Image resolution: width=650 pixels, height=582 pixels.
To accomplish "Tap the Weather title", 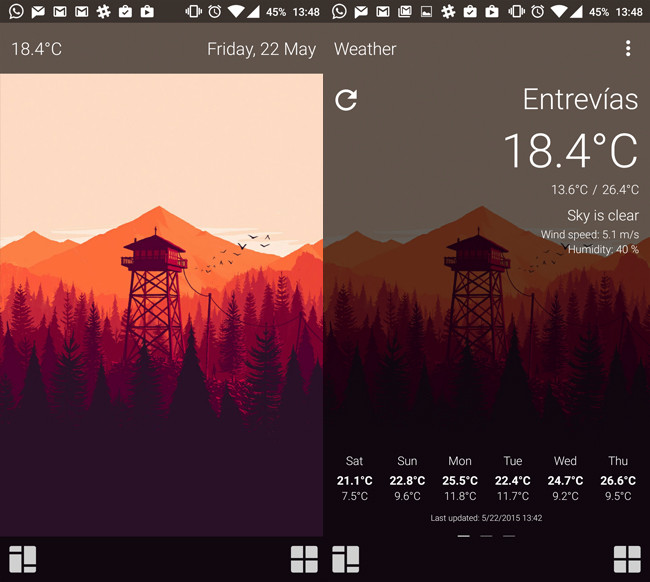I will (x=365, y=49).
